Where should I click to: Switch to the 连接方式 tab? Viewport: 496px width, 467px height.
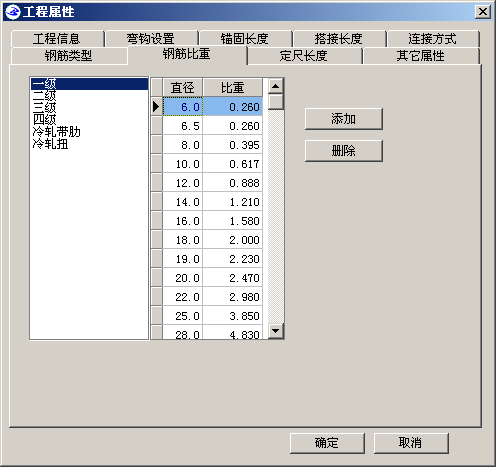433,39
